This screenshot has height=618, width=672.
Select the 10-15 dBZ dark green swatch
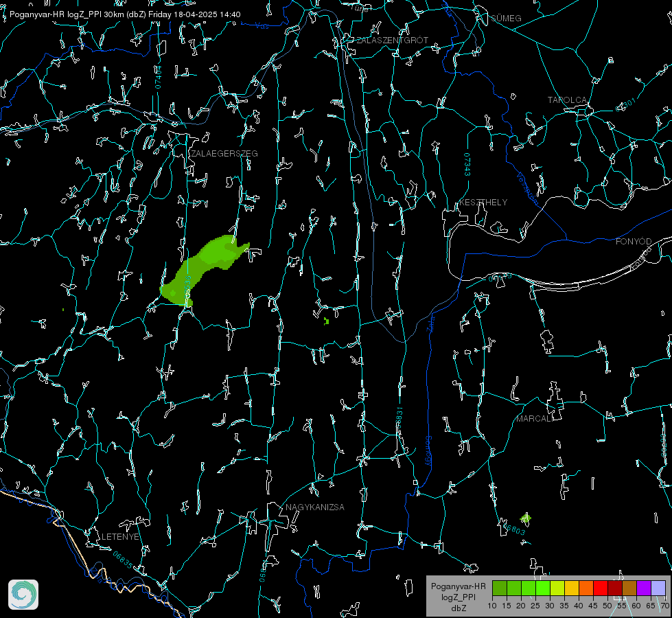tap(500, 588)
